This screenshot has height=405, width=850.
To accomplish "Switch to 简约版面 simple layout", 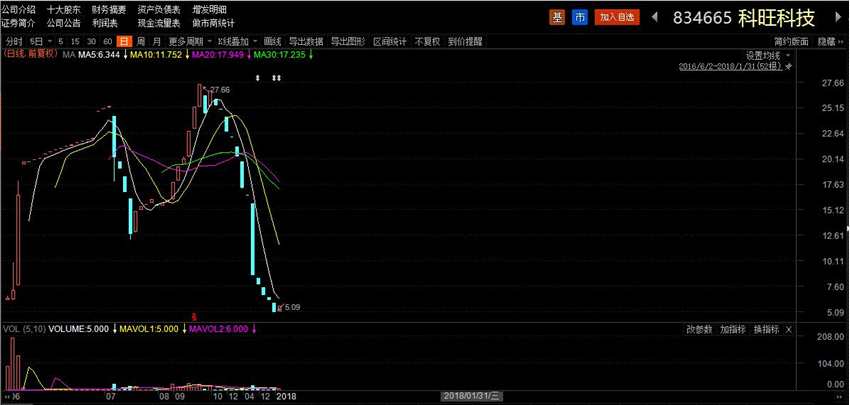I will (x=791, y=41).
